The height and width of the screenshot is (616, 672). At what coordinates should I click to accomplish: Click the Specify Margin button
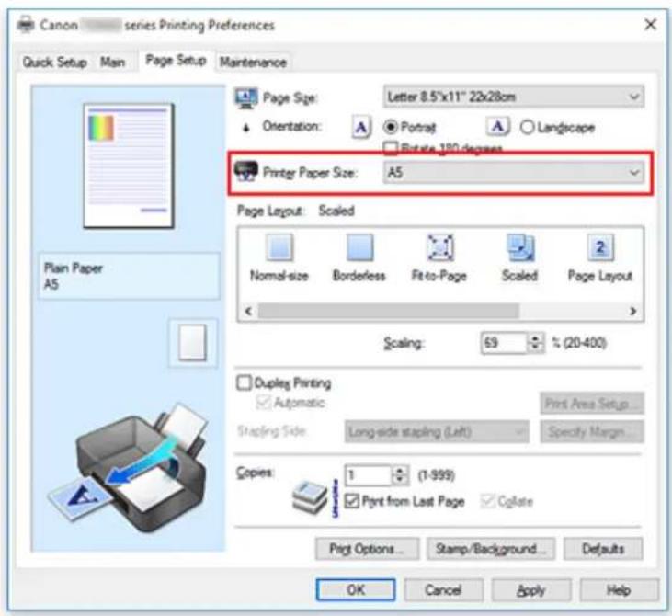[592, 432]
